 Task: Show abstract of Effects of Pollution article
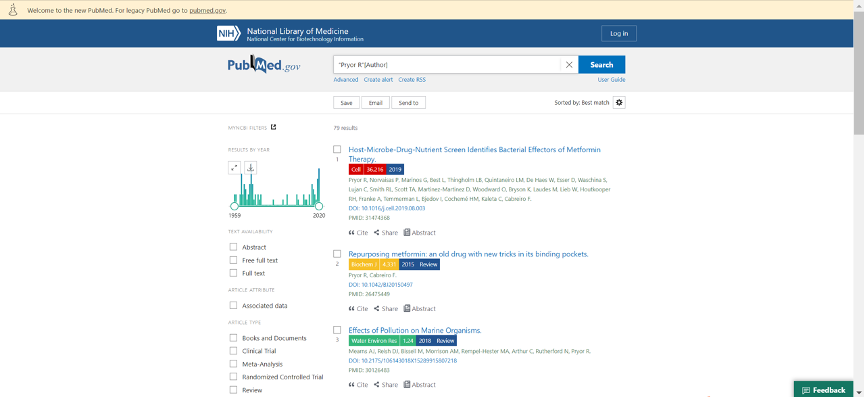click(x=419, y=385)
